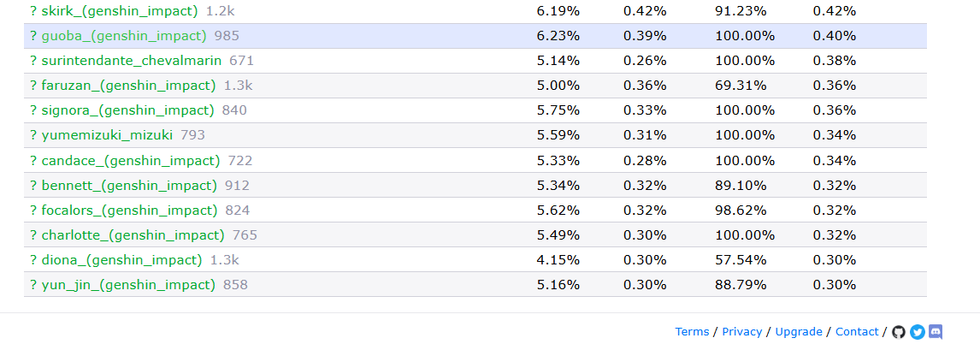Open the Privacy link

(741, 332)
